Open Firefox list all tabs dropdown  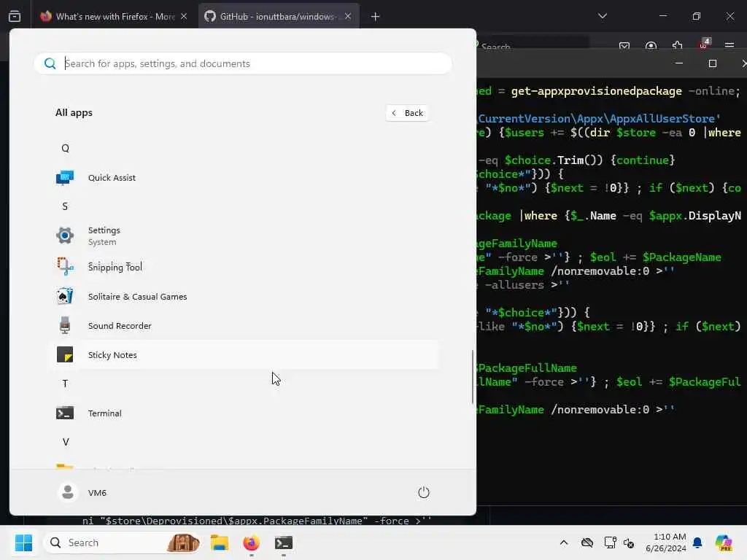tap(603, 16)
